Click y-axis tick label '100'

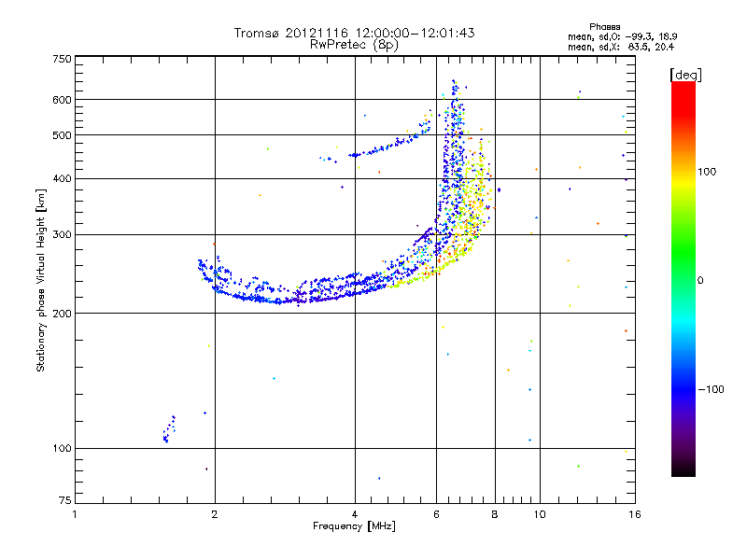[62, 449]
